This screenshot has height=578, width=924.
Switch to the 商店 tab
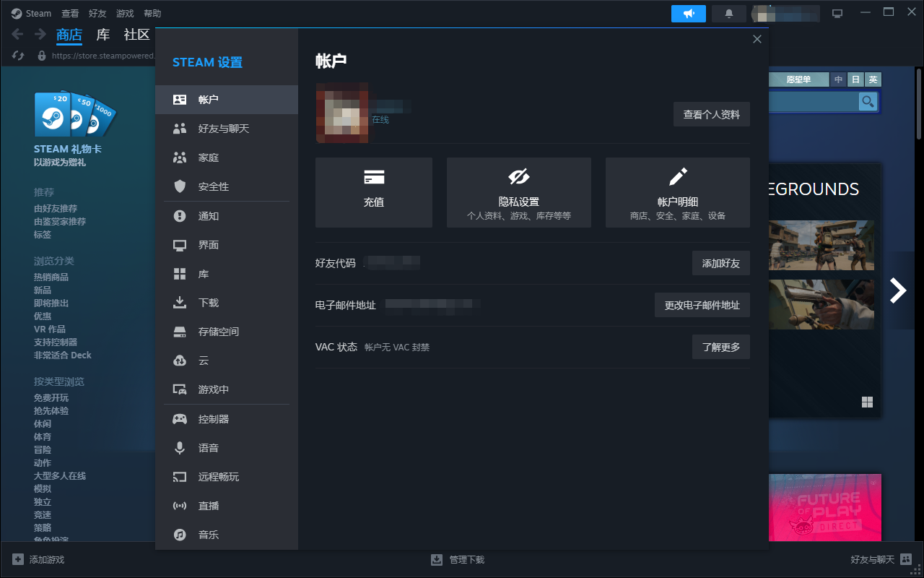click(69, 35)
